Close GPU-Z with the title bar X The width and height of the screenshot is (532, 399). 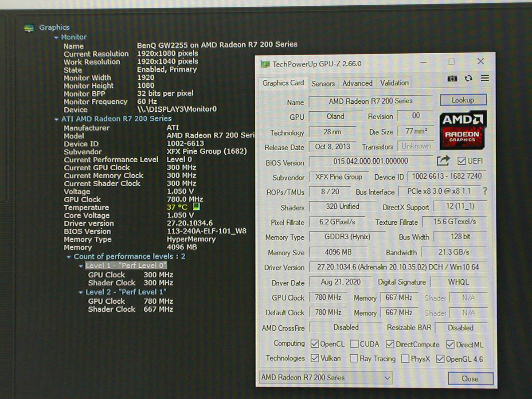(x=481, y=61)
